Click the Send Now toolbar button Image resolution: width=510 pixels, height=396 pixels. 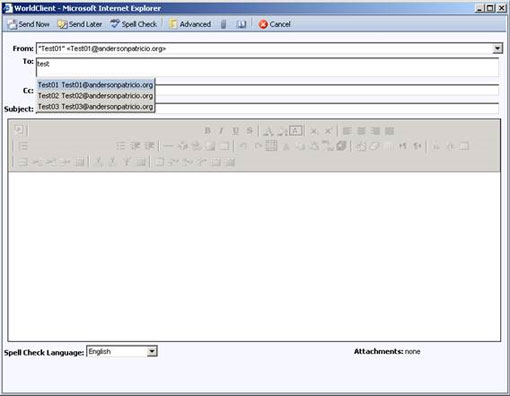tap(29, 24)
